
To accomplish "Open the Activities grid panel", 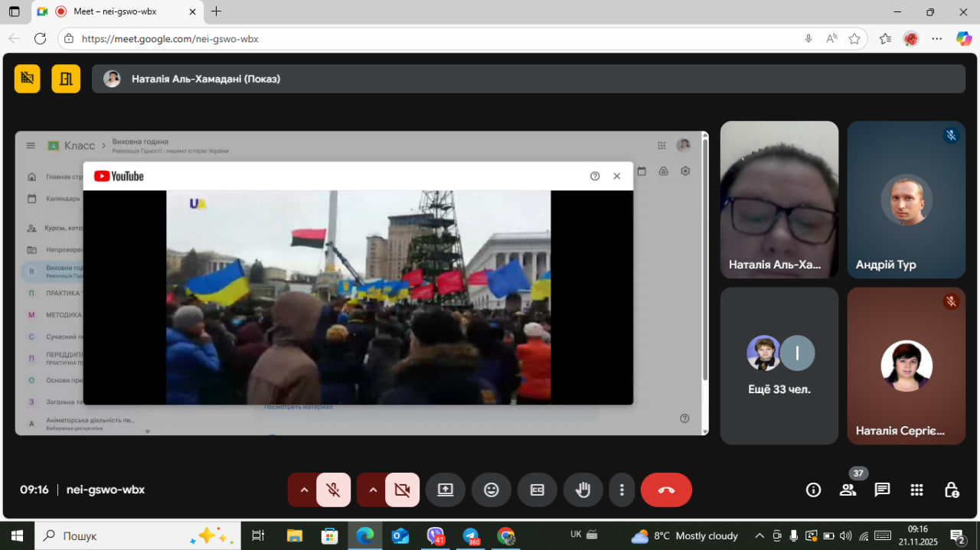I will 916,490.
